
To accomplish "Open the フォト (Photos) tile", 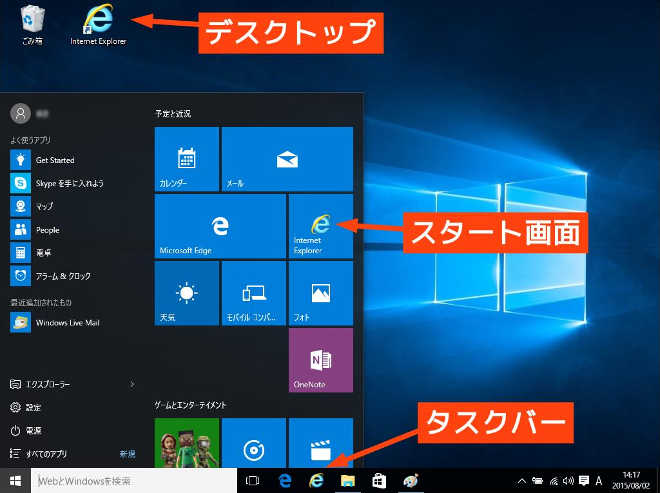I will 320,293.
